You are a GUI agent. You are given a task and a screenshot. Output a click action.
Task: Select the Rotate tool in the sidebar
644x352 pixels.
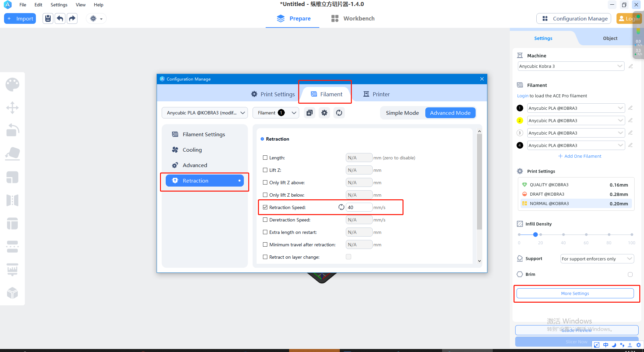pos(12,131)
